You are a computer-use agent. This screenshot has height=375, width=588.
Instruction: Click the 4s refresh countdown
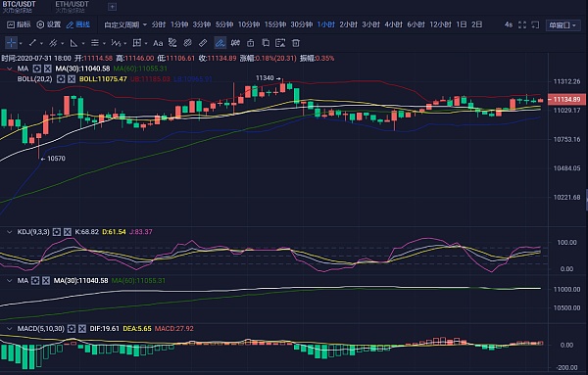point(508,24)
